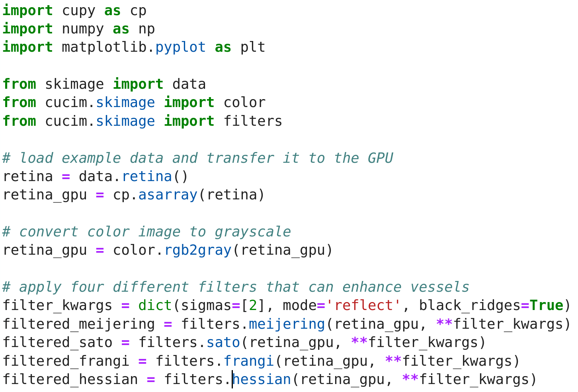This screenshot has height=392, width=578.
Task: Click the sato filter name
Action: (223, 342)
